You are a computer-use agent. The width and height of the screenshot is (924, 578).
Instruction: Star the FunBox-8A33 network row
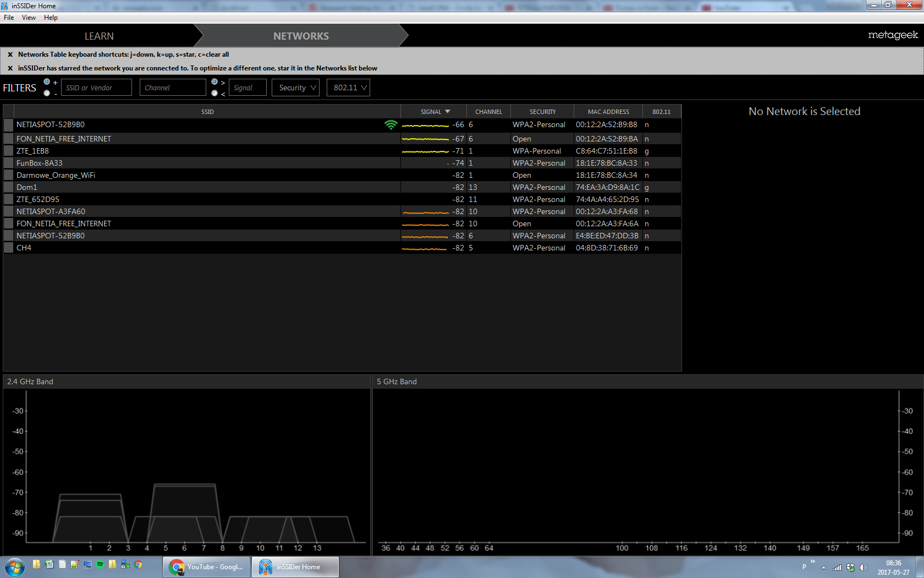[8, 163]
